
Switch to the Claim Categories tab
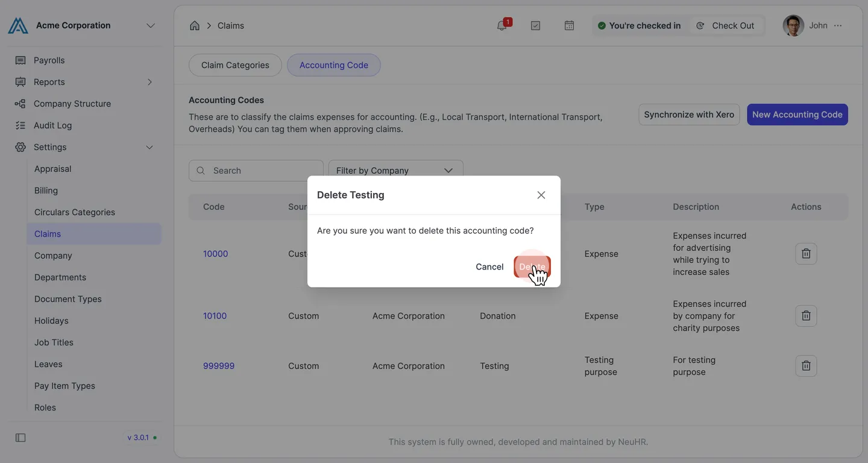point(235,65)
